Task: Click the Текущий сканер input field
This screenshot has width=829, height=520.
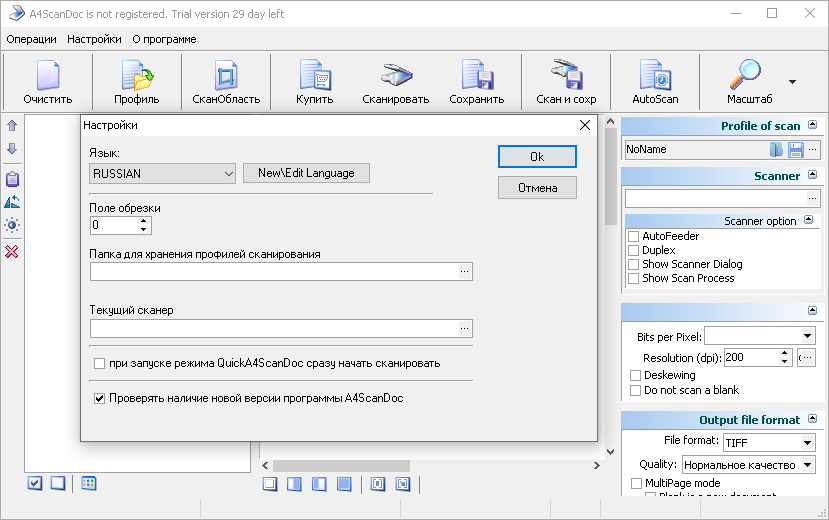Action: point(273,328)
